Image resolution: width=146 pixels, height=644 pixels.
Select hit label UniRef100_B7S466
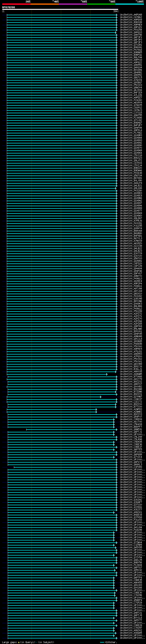tap(131, 377)
